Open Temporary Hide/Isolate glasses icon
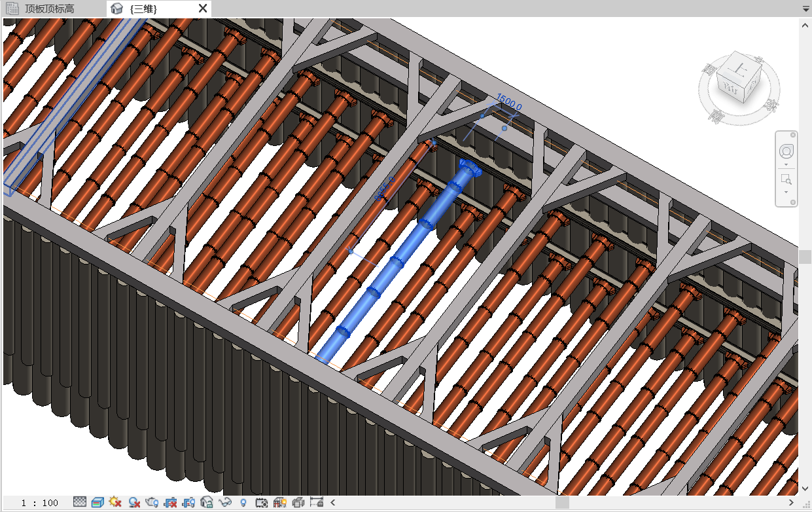 point(225,502)
